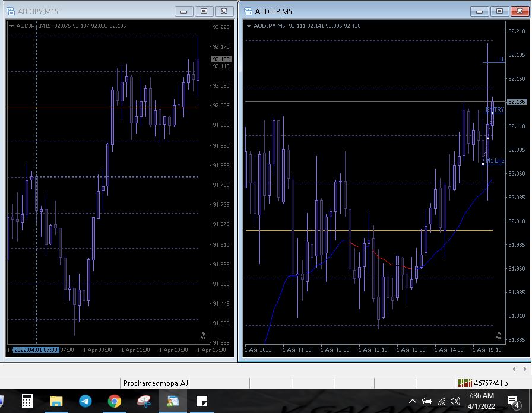Click skull icon in M5 chart corner
This screenshot has width=532, height=413.
tap(501, 336)
